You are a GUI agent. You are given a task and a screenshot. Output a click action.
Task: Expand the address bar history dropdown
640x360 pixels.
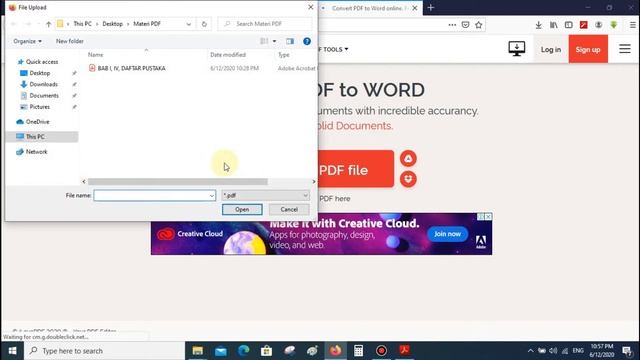coord(189,24)
